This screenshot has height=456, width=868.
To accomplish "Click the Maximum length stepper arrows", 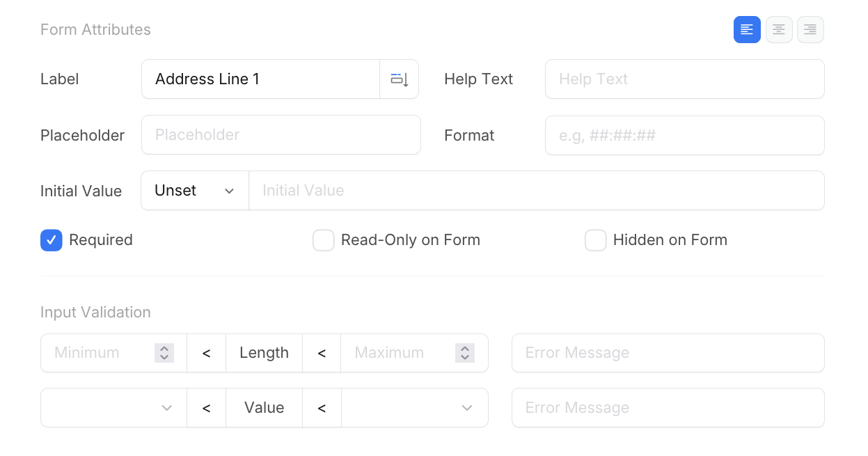I will (465, 353).
